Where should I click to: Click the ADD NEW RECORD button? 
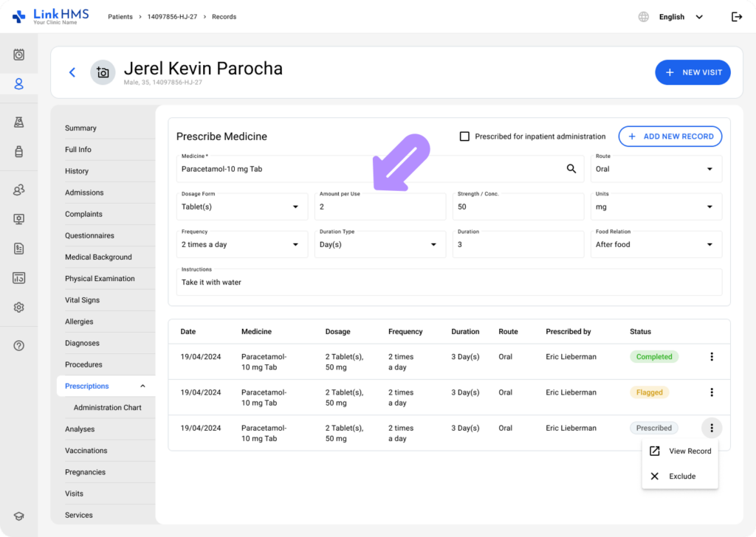(670, 136)
